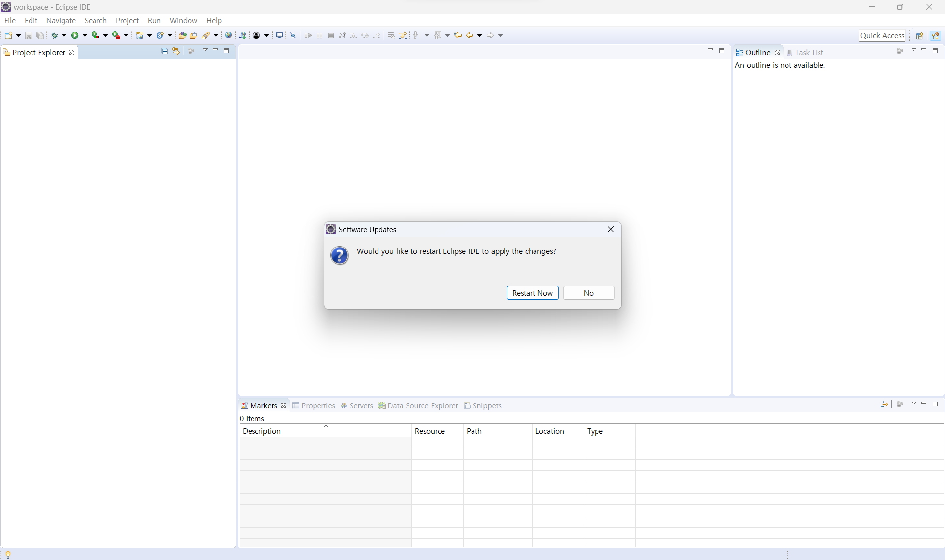Click the Location column header

pyautogui.click(x=558, y=431)
